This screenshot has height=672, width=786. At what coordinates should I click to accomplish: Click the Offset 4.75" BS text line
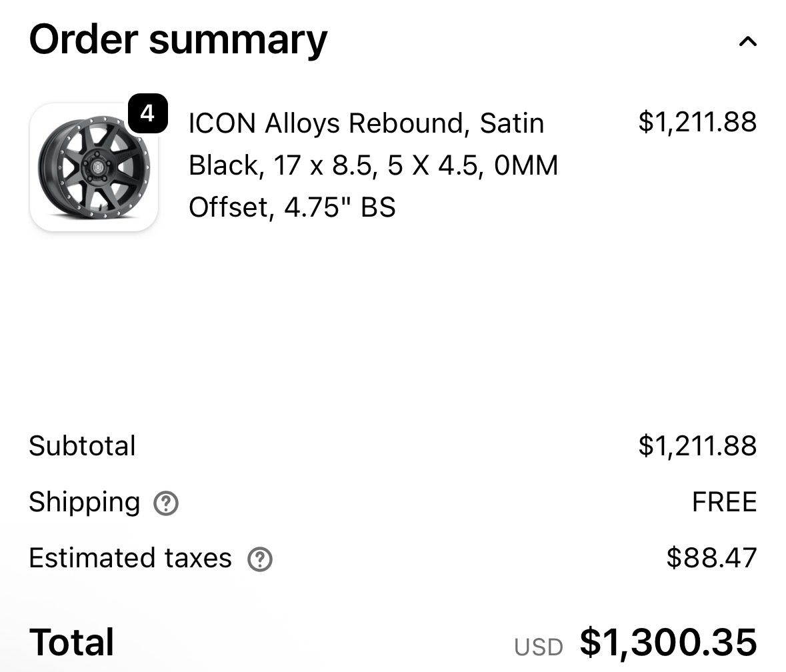[x=292, y=207]
